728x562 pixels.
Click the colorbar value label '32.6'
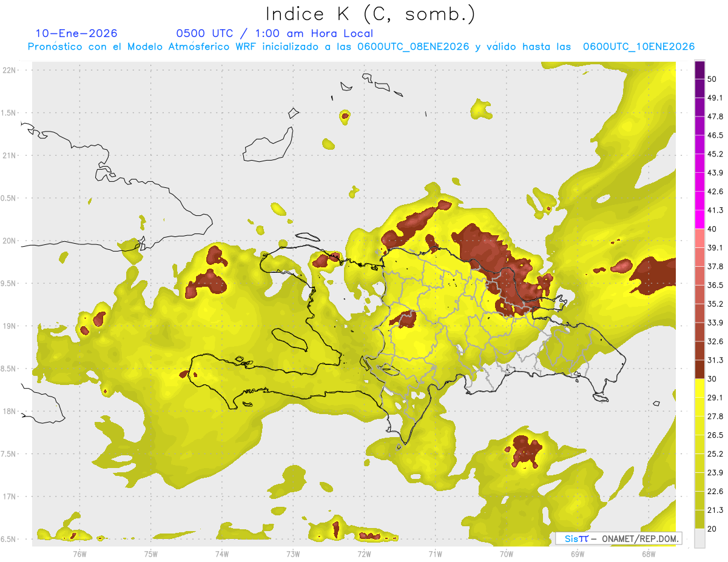pyautogui.click(x=715, y=341)
